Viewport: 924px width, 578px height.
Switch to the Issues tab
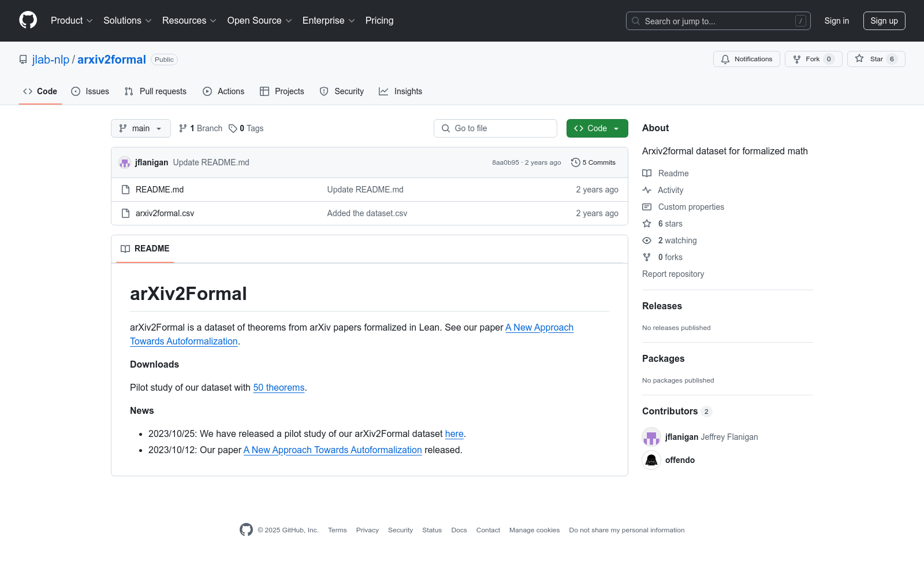(x=90, y=91)
